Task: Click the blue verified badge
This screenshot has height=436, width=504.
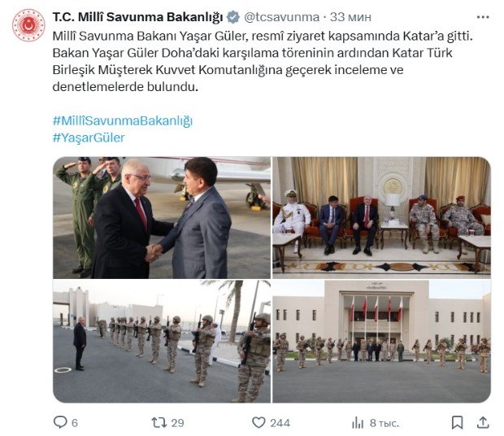Action: 233,17
